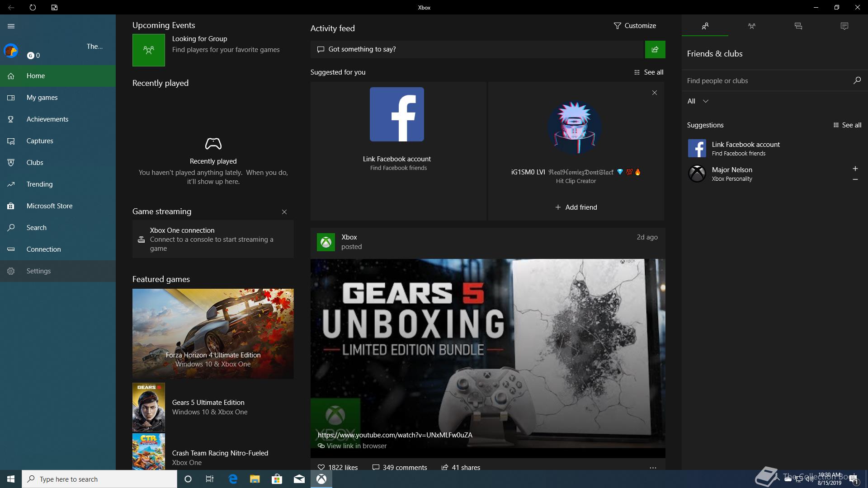This screenshot has height=488, width=868.
Task: Open Clubs page
Action: pos(58,163)
